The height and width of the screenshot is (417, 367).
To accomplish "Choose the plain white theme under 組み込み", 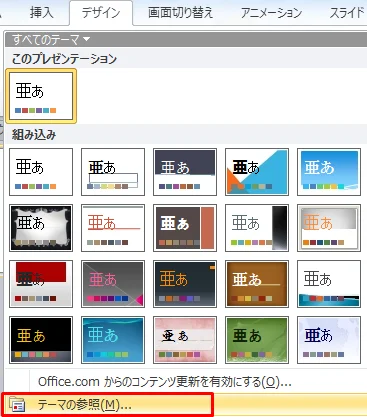I will tap(41, 172).
